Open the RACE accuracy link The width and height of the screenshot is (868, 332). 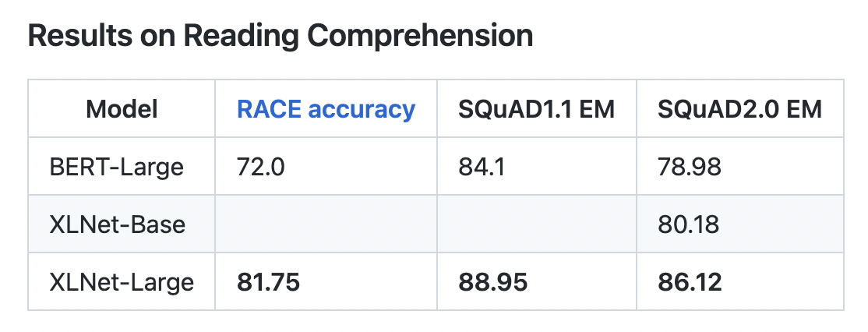(x=326, y=108)
